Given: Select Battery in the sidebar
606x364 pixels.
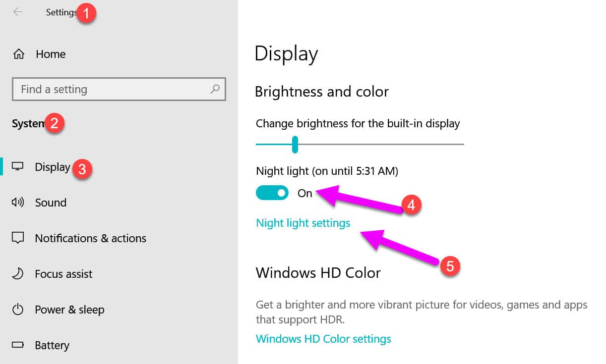Looking at the screenshot, I should 52,345.
